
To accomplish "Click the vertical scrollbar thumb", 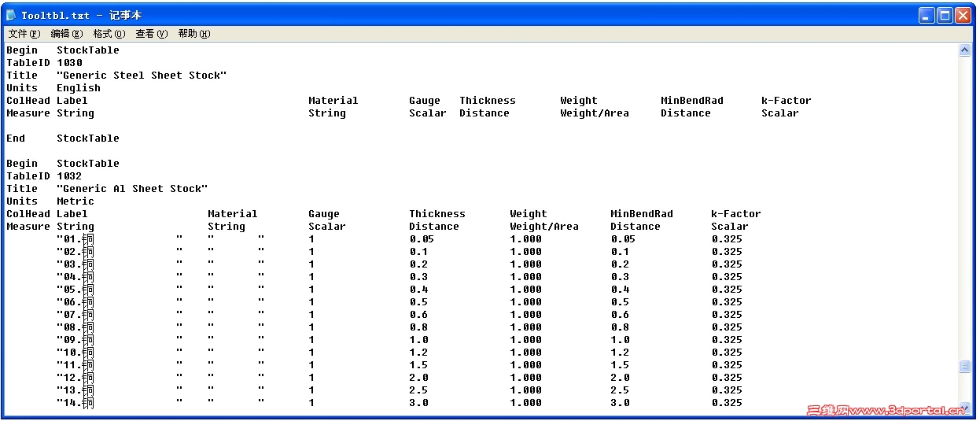I will [x=965, y=367].
